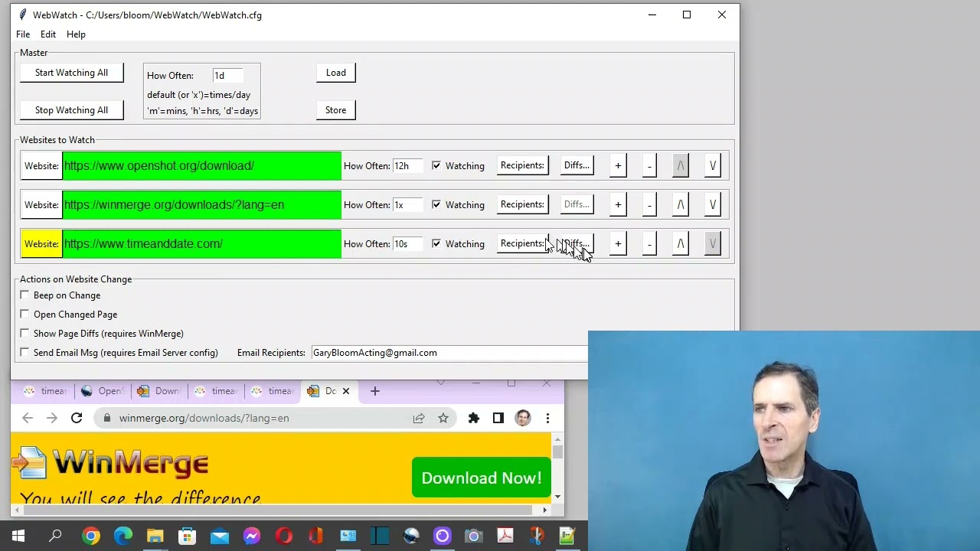Click the WinMerge logo on the page
The height and width of the screenshot is (551, 980).
[110, 464]
